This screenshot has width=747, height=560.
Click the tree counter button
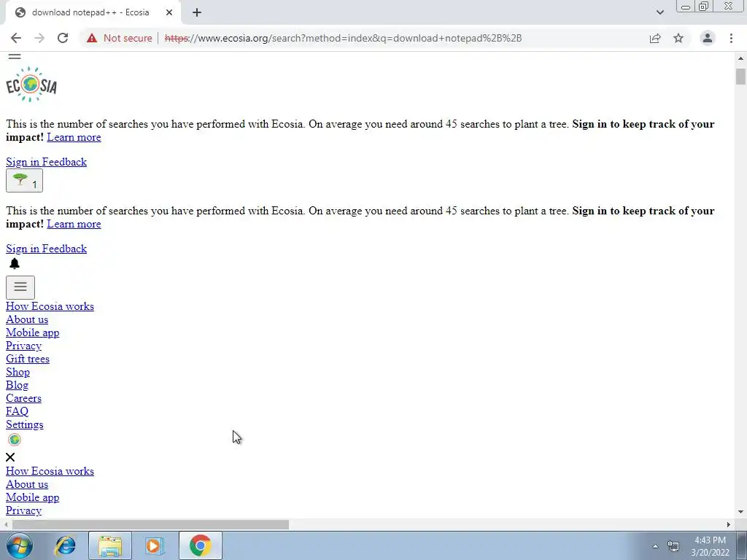[x=24, y=181]
